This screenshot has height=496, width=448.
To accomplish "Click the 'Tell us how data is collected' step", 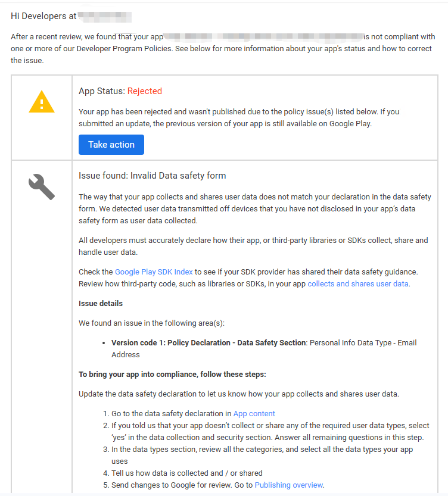I will coord(187,473).
